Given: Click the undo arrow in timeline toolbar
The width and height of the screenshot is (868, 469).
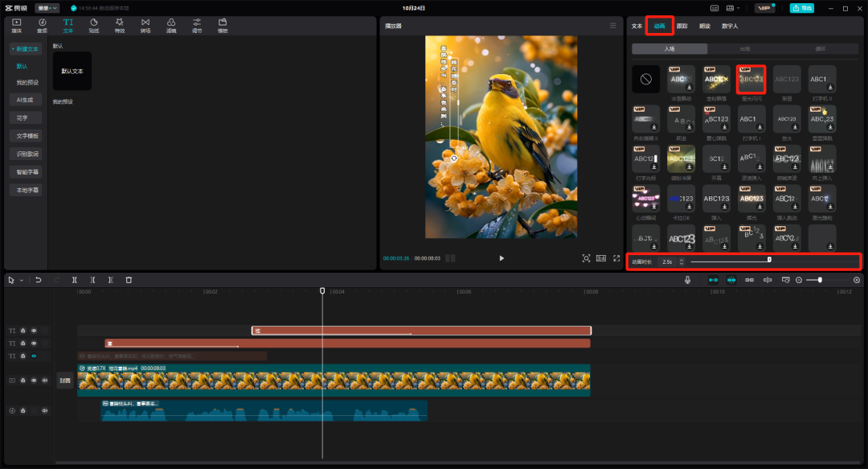Looking at the screenshot, I should [38, 280].
